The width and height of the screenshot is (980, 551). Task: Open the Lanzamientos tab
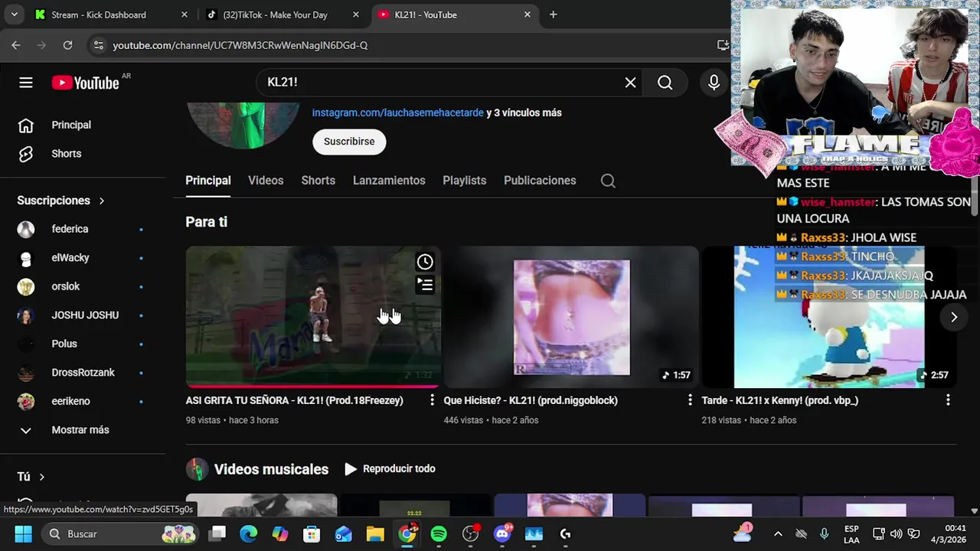pos(389,181)
